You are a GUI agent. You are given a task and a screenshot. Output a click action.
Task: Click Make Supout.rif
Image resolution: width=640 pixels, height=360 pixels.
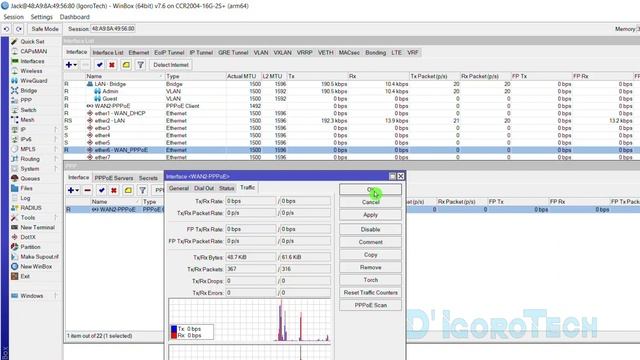[40, 257]
